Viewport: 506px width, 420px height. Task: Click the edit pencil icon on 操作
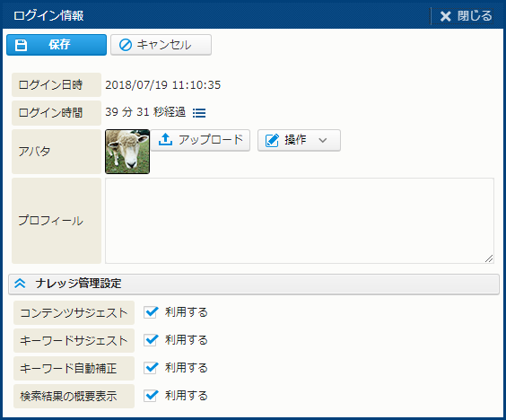click(x=272, y=140)
